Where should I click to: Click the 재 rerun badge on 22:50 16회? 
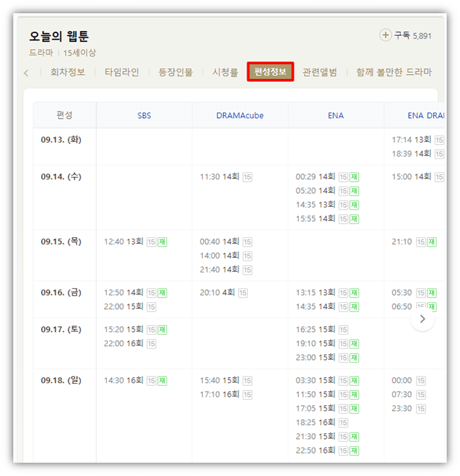pos(354,451)
